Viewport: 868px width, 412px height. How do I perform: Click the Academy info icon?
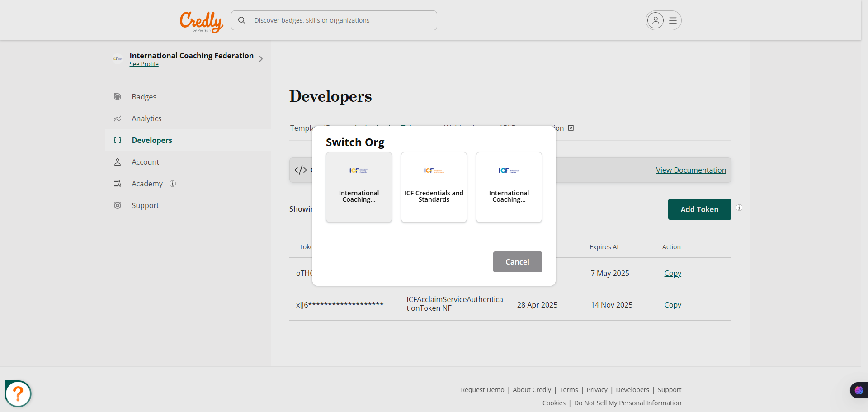click(173, 184)
